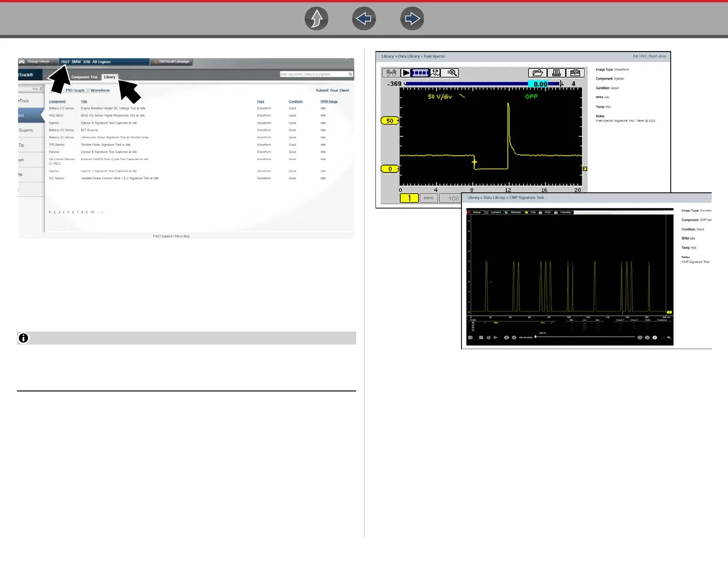This screenshot has width=728, height=563.
Task: Click stop button in CMP playback controls
Action: tap(481, 338)
